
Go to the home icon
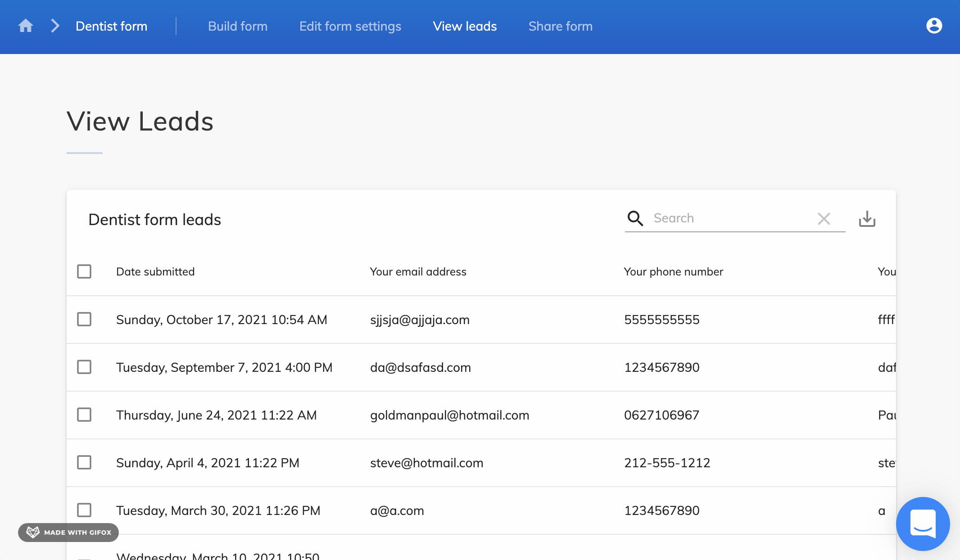[26, 26]
